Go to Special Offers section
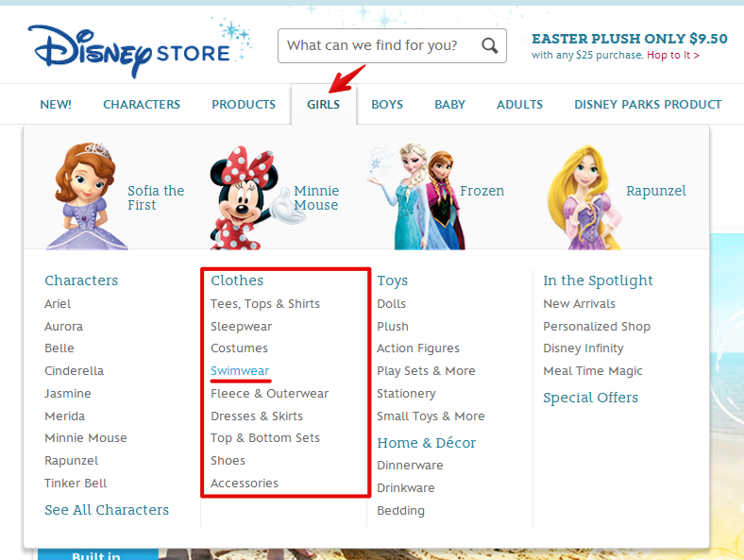Image resolution: width=744 pixels, height=560 pixels. click(590, 398)
